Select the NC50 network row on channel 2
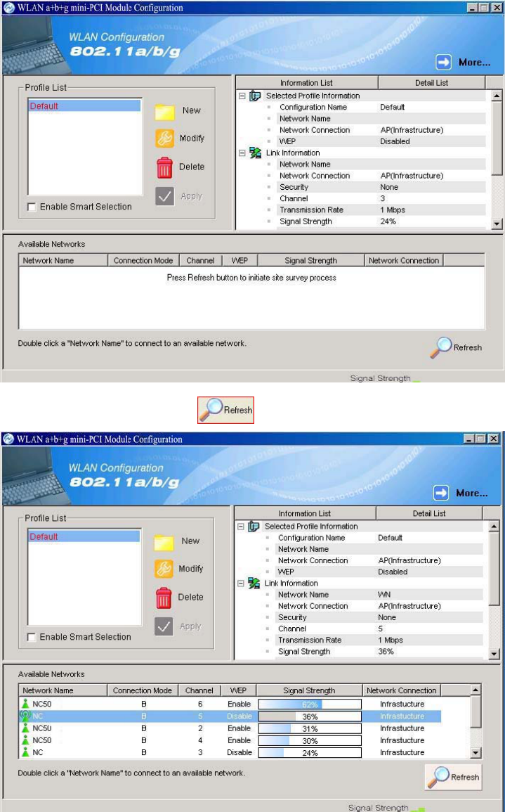 [x=230, y=728]
